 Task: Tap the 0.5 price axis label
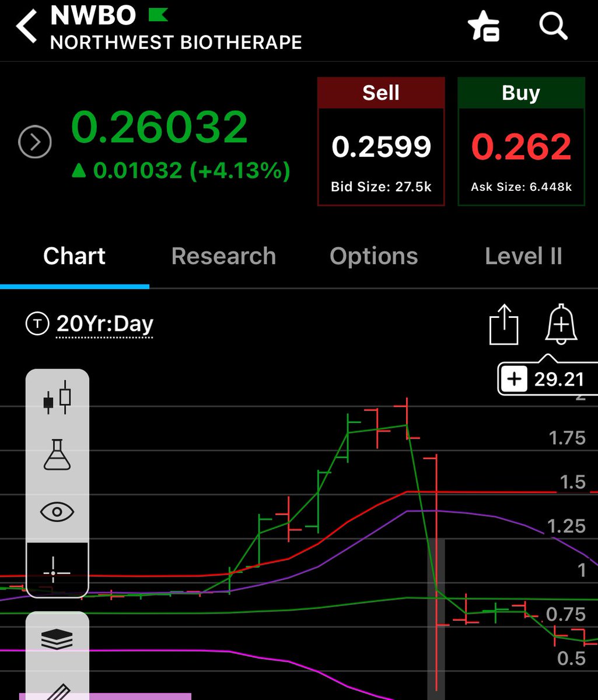point(571,659)
